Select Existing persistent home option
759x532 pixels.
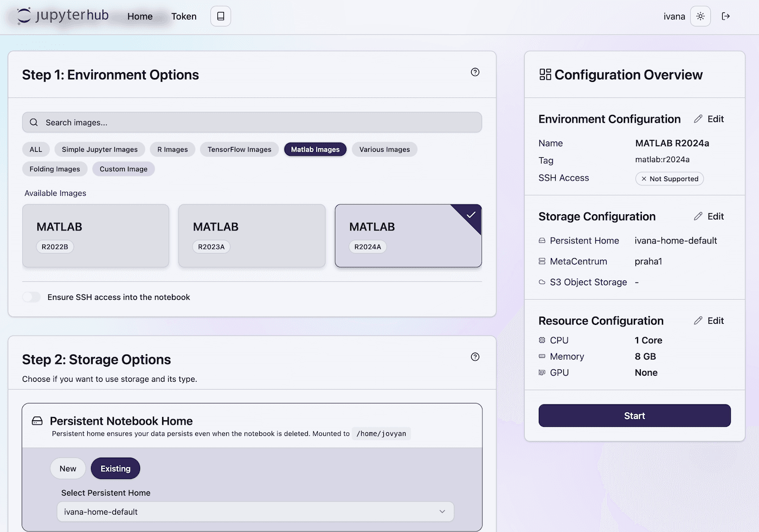coord(115,469)
